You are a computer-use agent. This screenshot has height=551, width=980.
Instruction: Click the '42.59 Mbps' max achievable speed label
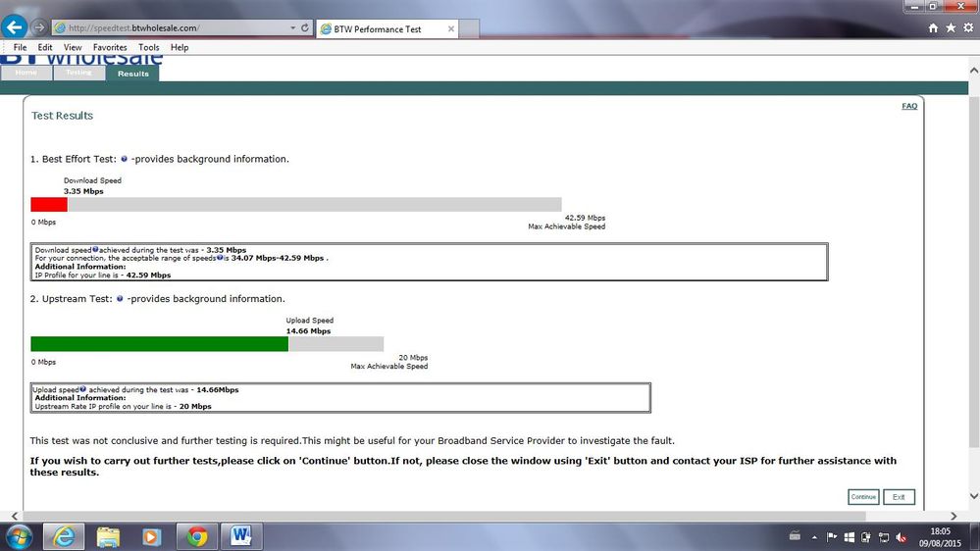[585, 218]
